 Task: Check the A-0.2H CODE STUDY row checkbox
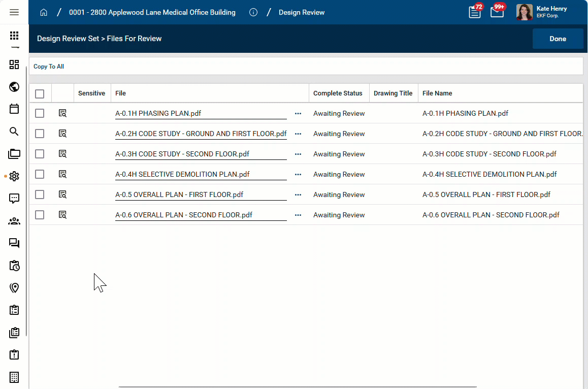[x=40, y=134]
